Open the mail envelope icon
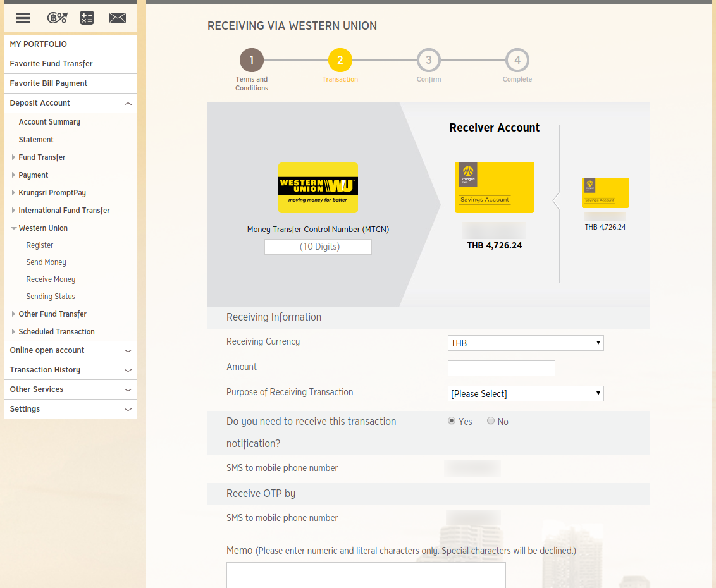 tap(118, 18)
